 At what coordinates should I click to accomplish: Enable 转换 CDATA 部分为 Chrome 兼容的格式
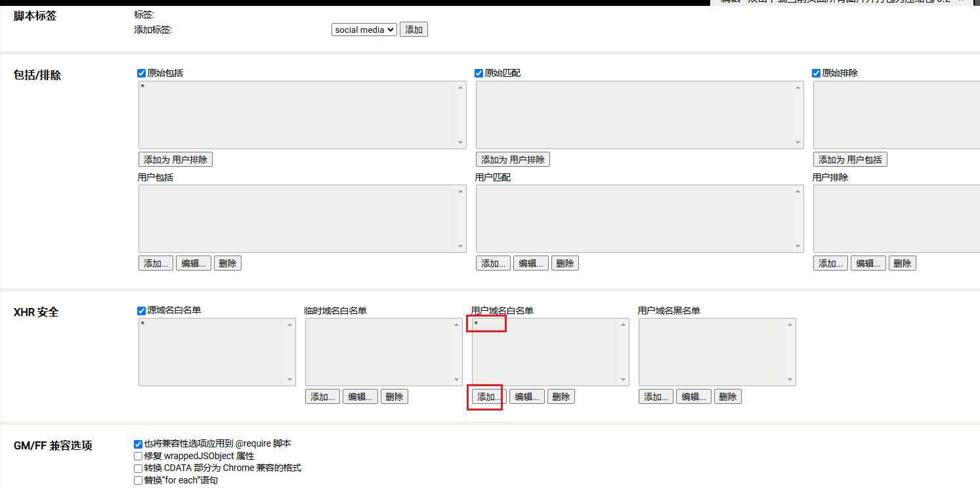coord(138,468)
